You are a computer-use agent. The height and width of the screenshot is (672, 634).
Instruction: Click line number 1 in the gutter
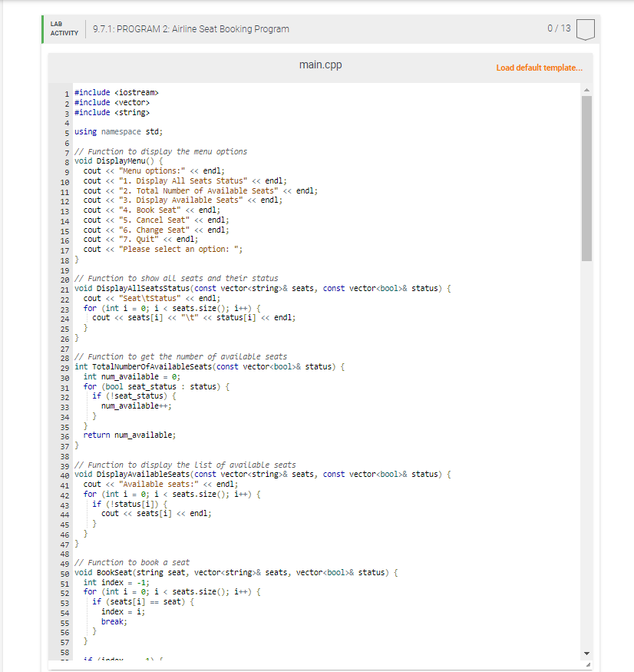click(67, 92)
